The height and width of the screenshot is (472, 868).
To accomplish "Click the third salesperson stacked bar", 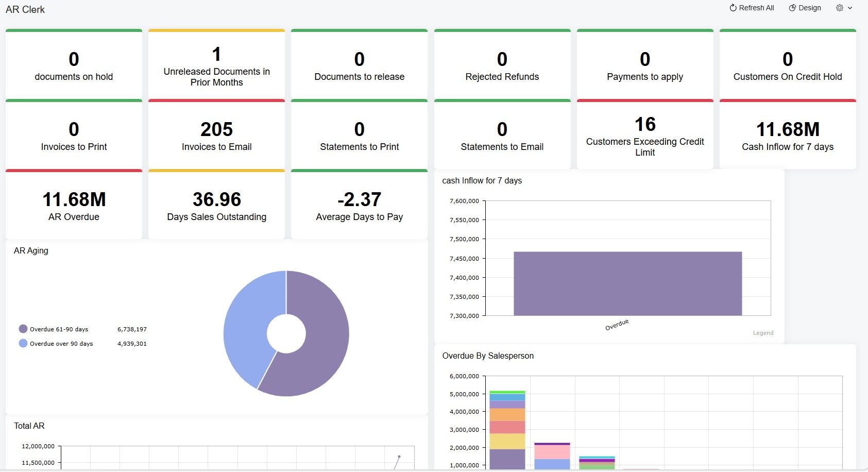I will (597, 463).
